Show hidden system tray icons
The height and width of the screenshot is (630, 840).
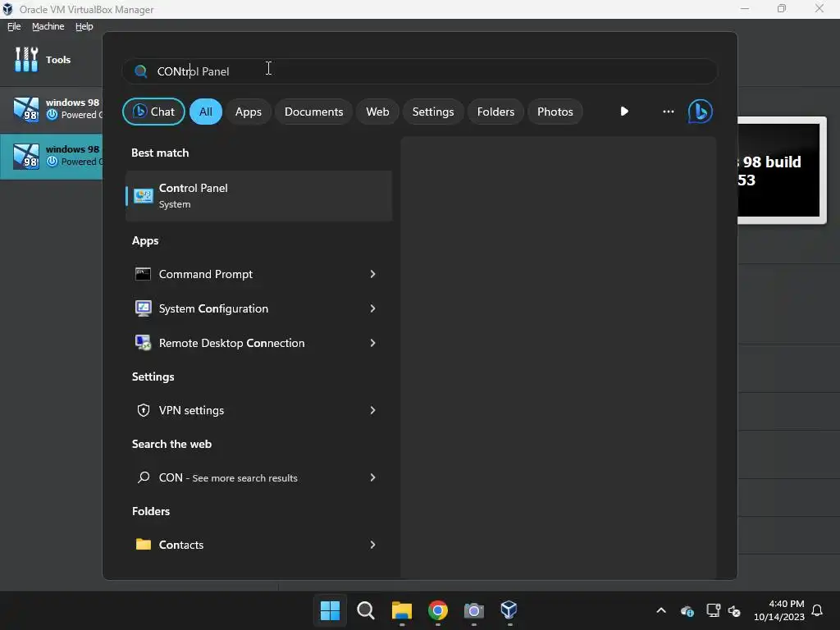point(661,610)
